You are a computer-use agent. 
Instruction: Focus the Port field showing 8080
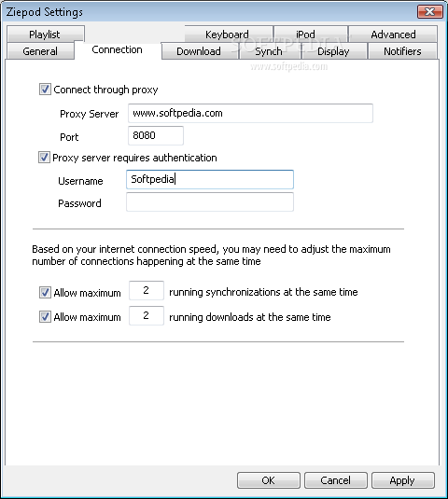(156, 135)
